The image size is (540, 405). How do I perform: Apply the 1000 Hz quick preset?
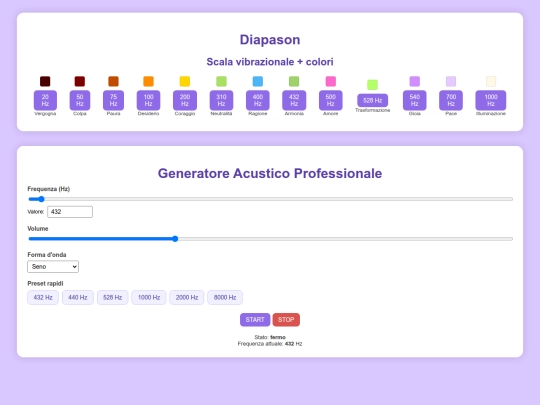click(x=149, y=298)
